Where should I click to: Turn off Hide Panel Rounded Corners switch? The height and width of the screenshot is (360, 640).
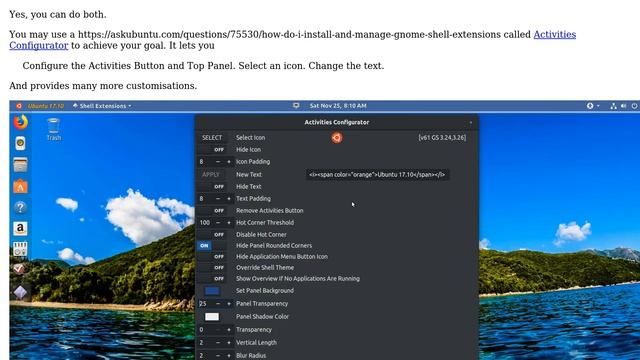(x=212, y=246)
